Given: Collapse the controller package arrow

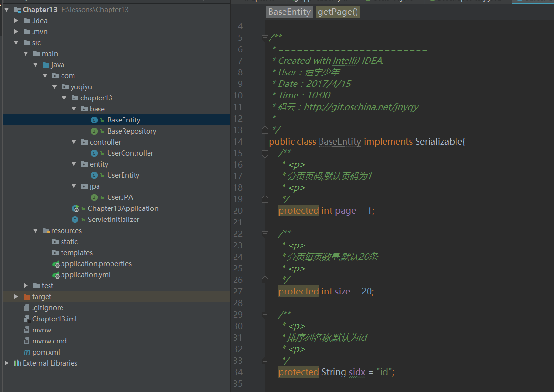Looking at the screenshot, I should 74,142.
